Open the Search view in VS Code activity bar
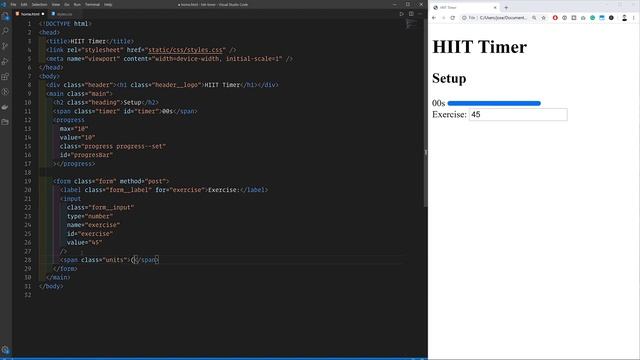Viewport: 640px width, 360px height. [5, 31]
